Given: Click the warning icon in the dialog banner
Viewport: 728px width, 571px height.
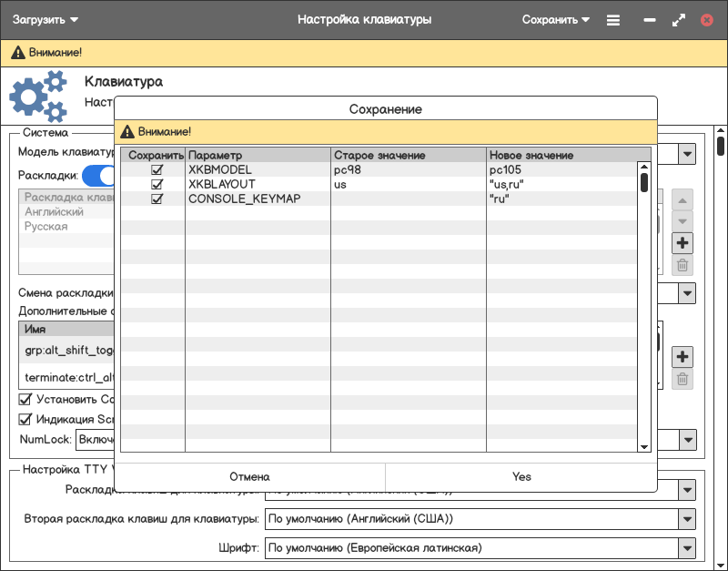Looking at the screenshot, I should 127,131.
